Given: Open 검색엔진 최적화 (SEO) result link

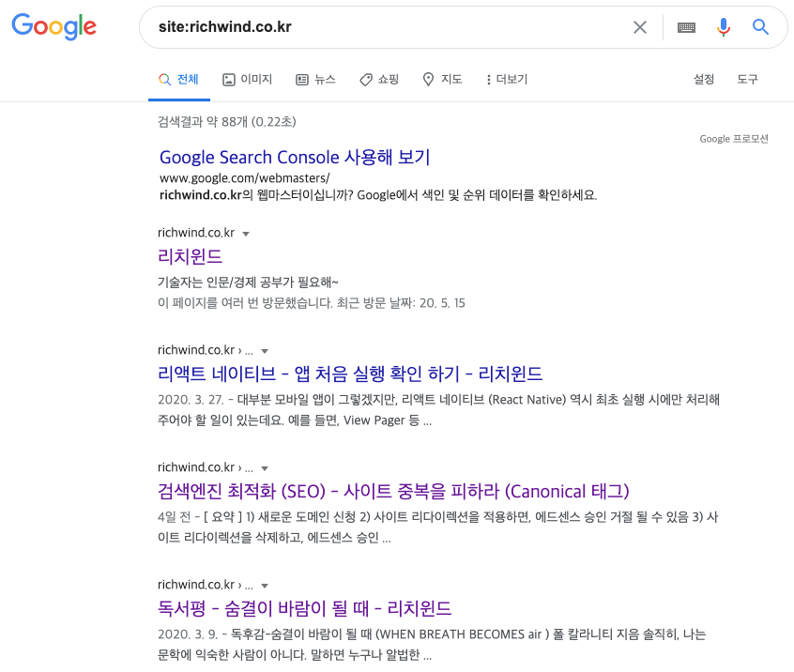Looking at the screenshot, I should 393,491.
